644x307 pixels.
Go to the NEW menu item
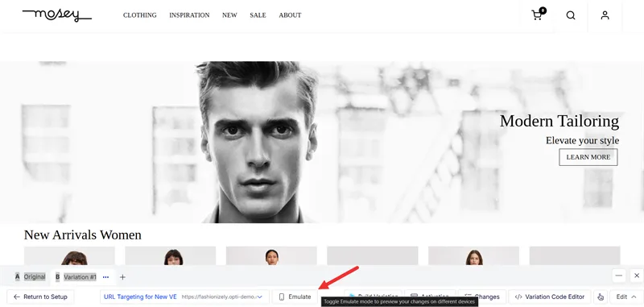pyautogui.click(x=229, y=15)
